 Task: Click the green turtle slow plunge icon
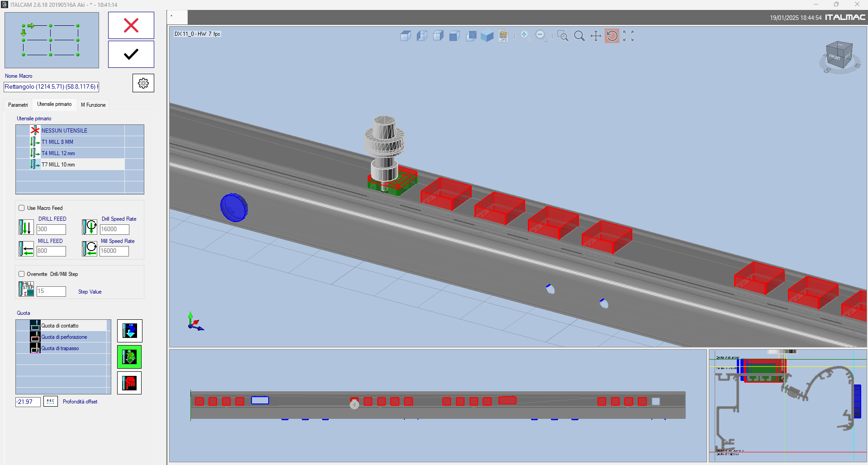[x=129, y=357]
